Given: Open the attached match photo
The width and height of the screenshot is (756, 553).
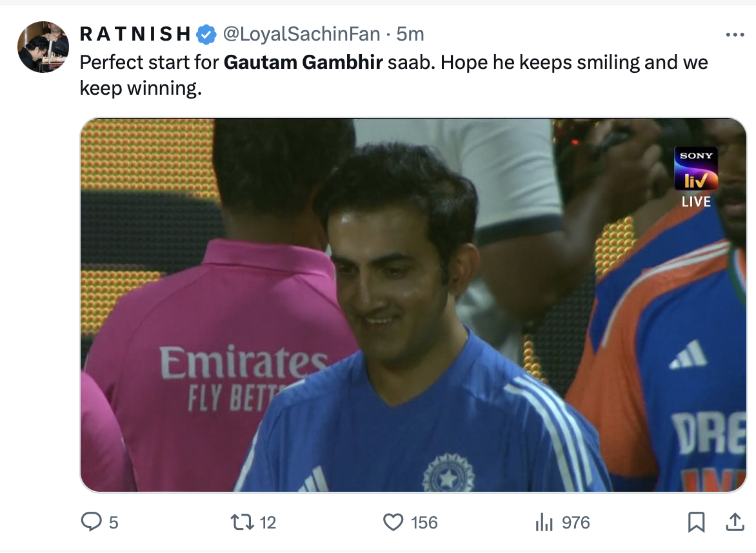Looking at the screenshot, I should click(x=413, y=305).
